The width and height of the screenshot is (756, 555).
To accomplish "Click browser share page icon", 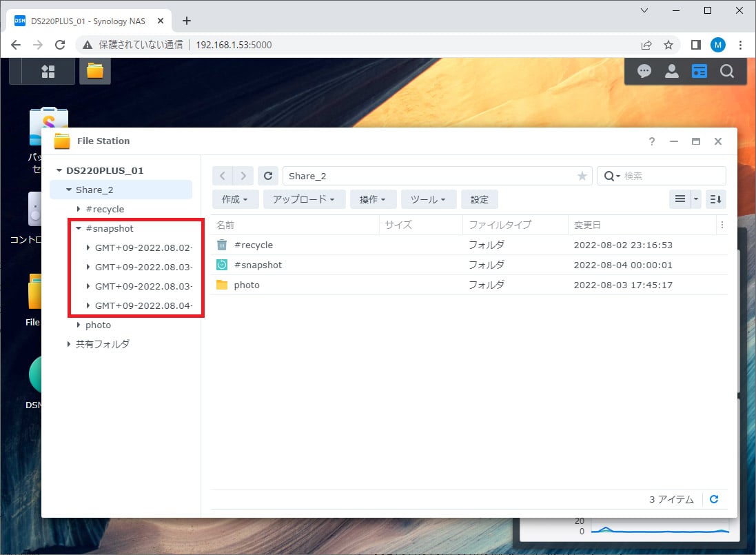I will [646, 45].
